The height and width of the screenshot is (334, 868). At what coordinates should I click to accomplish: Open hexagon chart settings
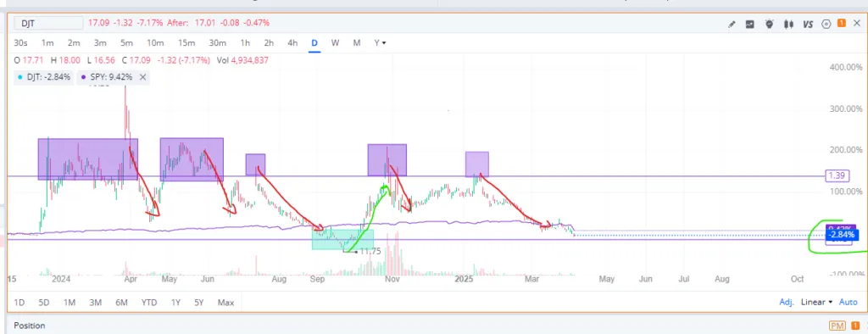pyautogui.click(x=826, y=24)
